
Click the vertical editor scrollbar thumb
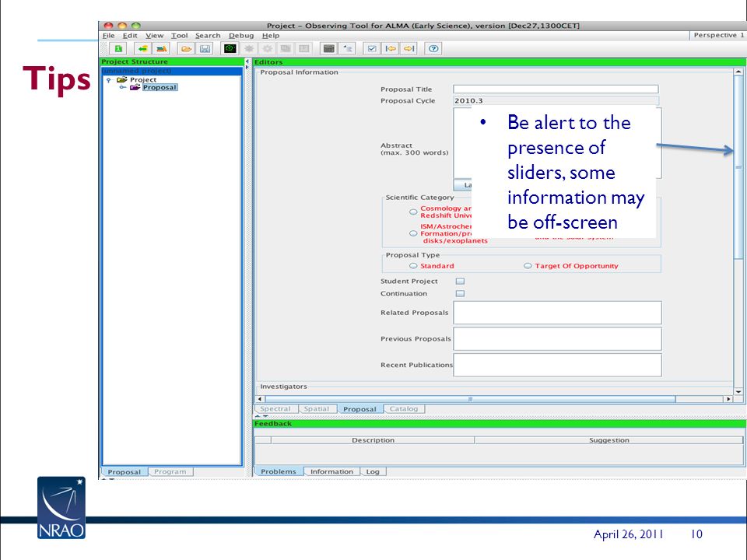(738, 168)
